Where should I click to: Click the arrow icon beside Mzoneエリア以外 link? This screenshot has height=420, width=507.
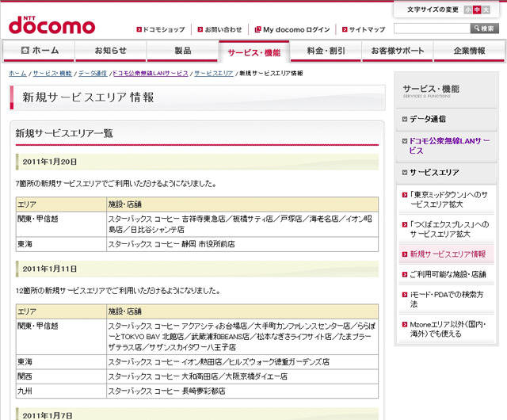click(x=405, y=324)
